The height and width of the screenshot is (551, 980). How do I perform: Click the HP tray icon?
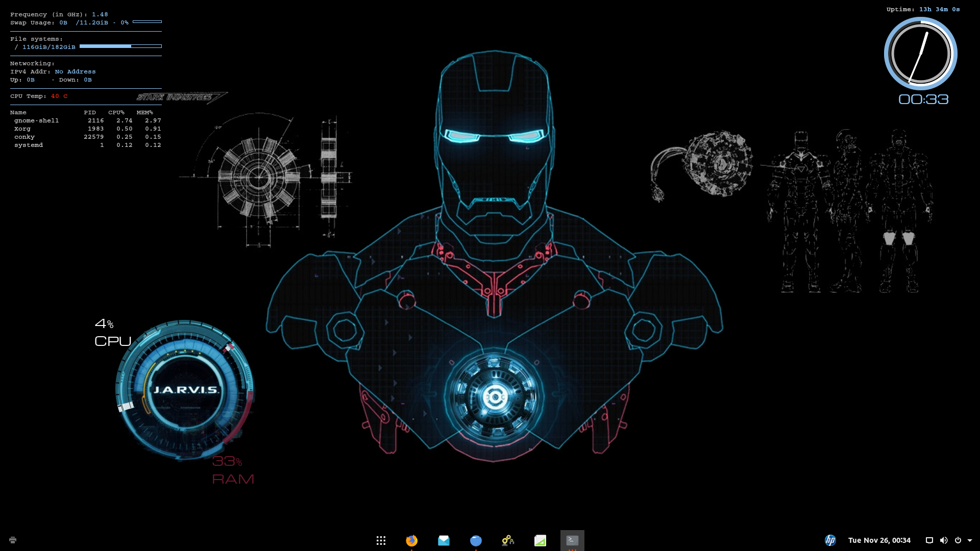tap(830, 540)
